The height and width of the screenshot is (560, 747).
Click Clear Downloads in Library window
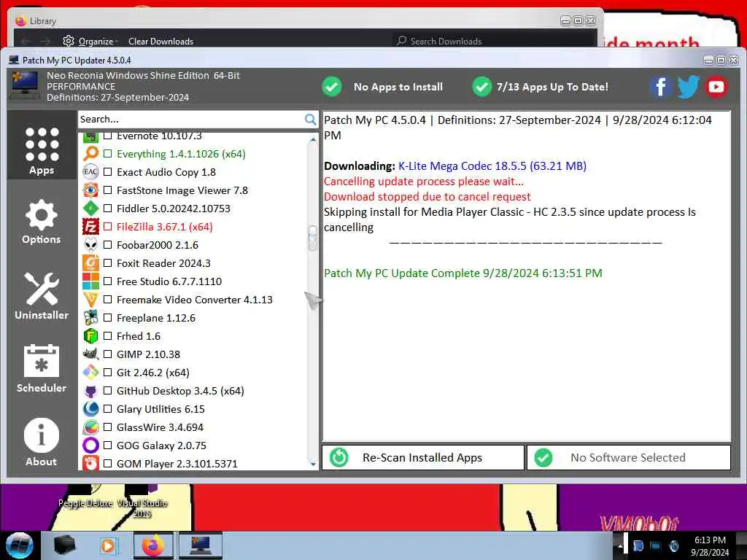[x=160, y=42]
